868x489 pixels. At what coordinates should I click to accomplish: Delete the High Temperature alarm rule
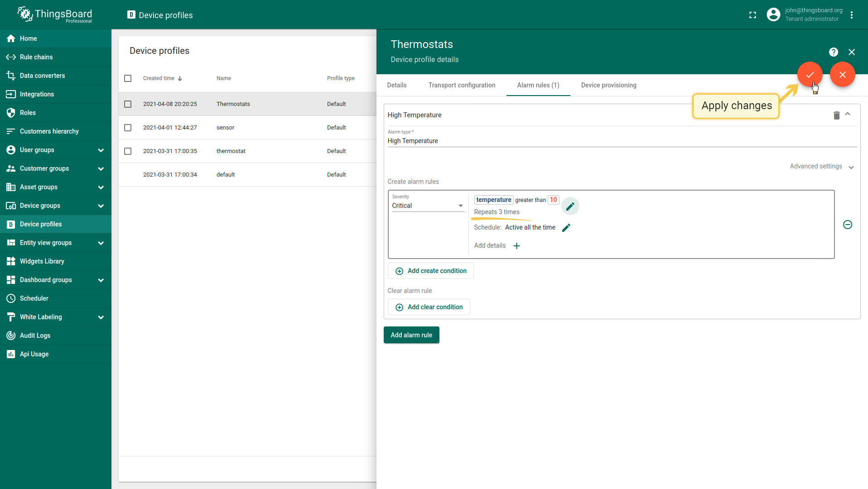point(836,115)
